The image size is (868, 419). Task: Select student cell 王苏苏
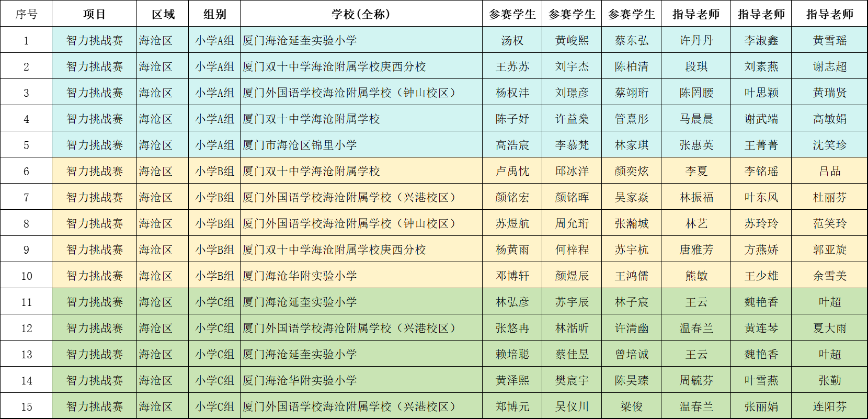click(512, 66)
